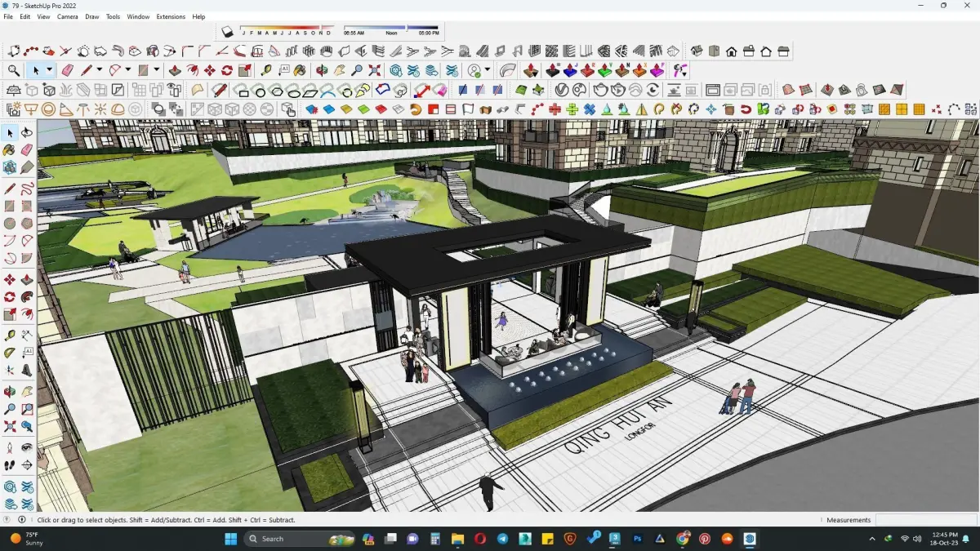Select the Walk footprints tool

[x=10, y=465]
